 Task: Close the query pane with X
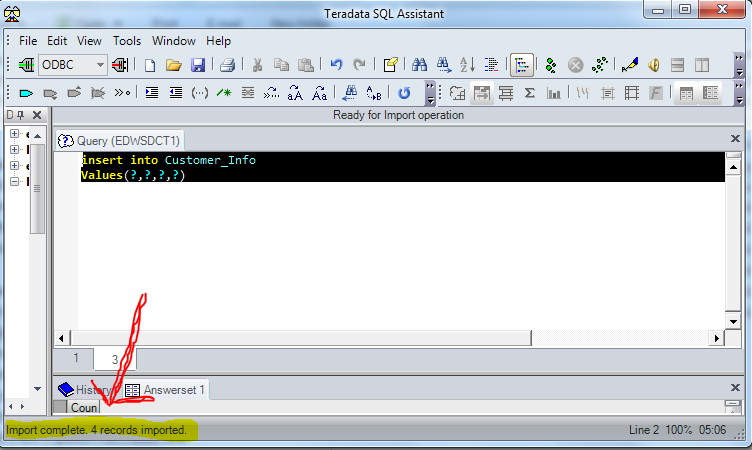735,139
